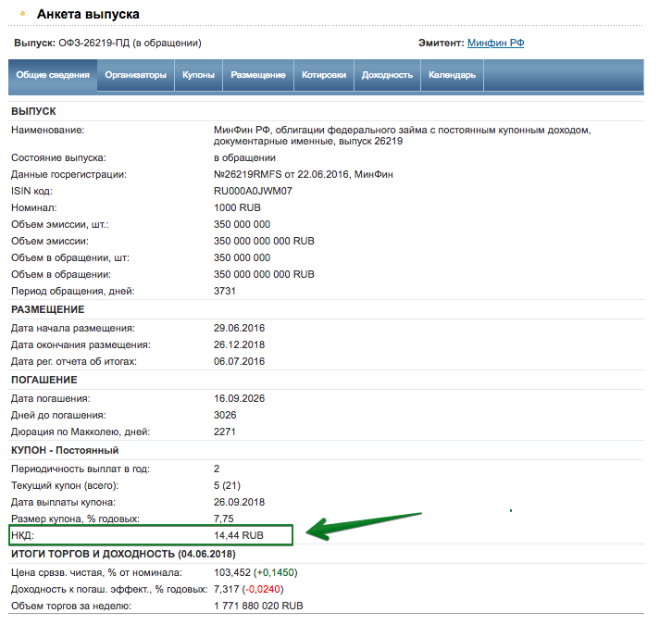Switch to the Организаторы tab
672x638 pixels.
[135, 75]
